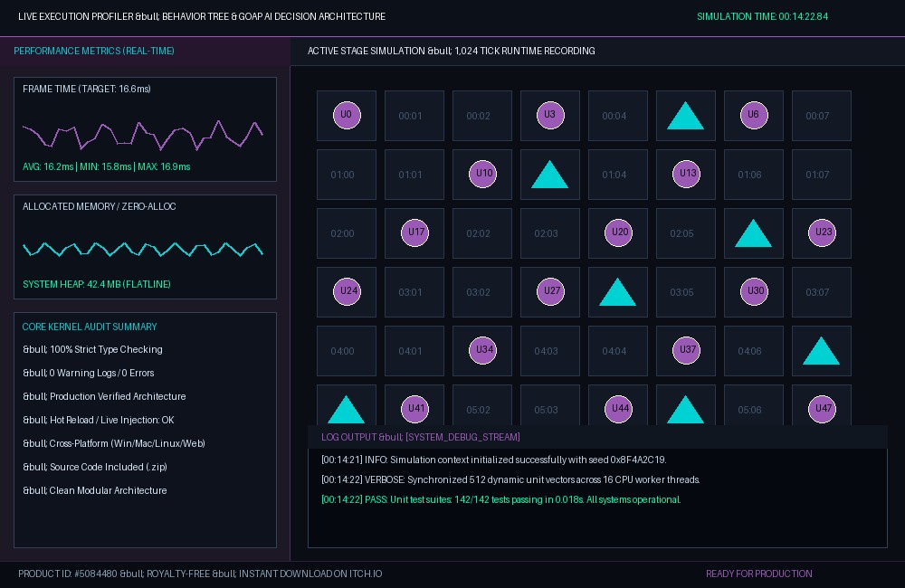Select the U41 unit token
This screenshot has height=588, width=905.
pos(414,409)
